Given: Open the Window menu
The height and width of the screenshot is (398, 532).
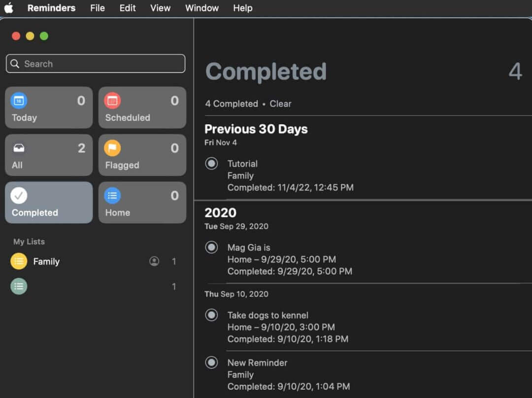Looking at the screenshot, I should coord(202,8).
